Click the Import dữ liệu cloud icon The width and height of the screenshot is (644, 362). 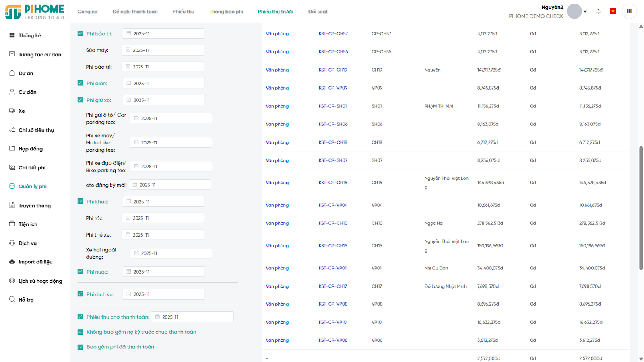coord(12,262)
